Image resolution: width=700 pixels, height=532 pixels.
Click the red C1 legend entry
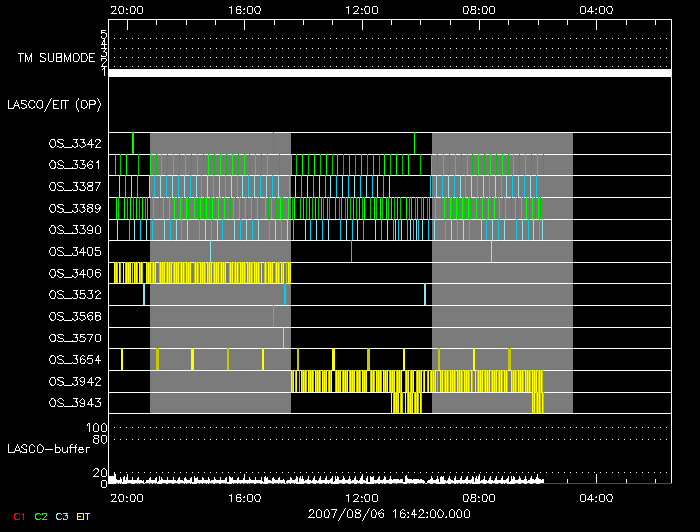19,515
